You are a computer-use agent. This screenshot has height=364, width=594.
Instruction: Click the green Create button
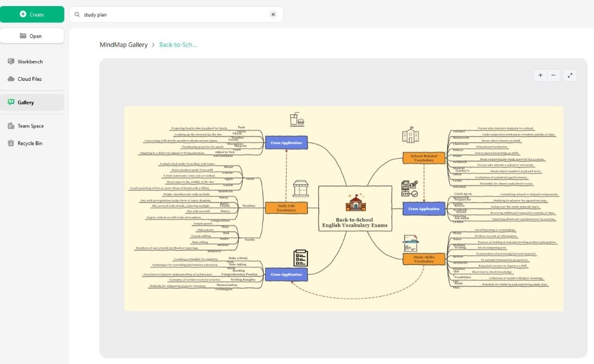(x=32, y=13)
